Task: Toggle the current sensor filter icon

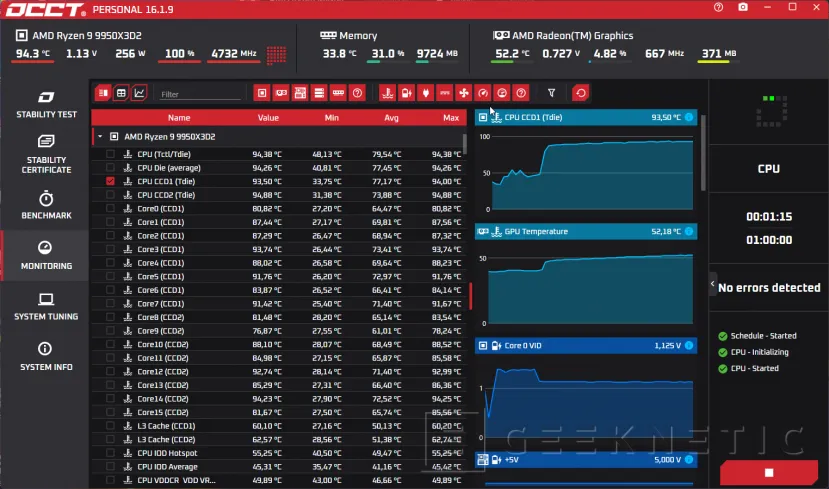Action: [445, 93]
